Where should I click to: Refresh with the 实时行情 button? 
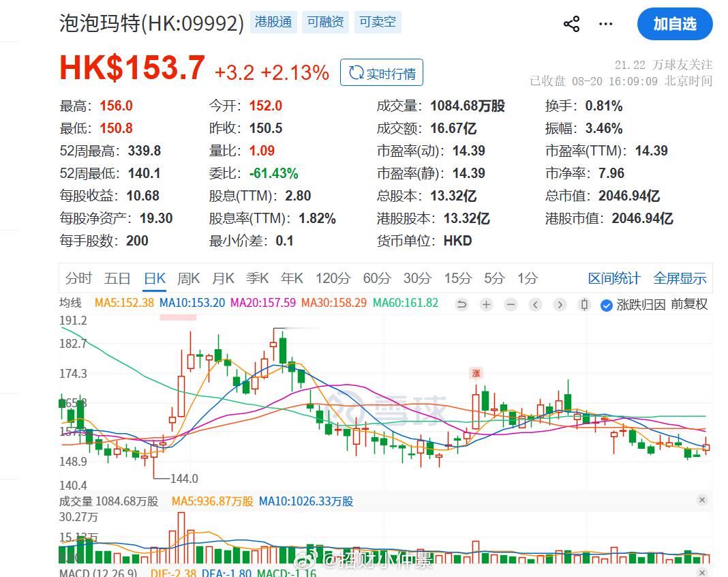click(x=382, y=72)
